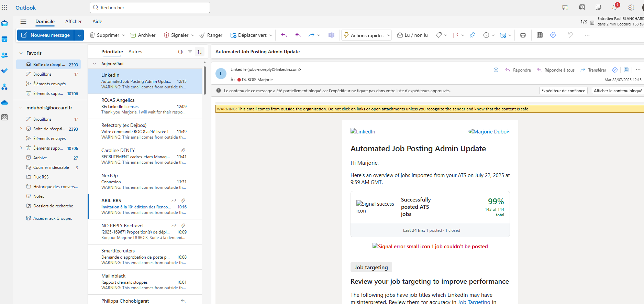The image size is (644, 304).
Task: Open the app launcher waffle icon
Action: point(4,8)
